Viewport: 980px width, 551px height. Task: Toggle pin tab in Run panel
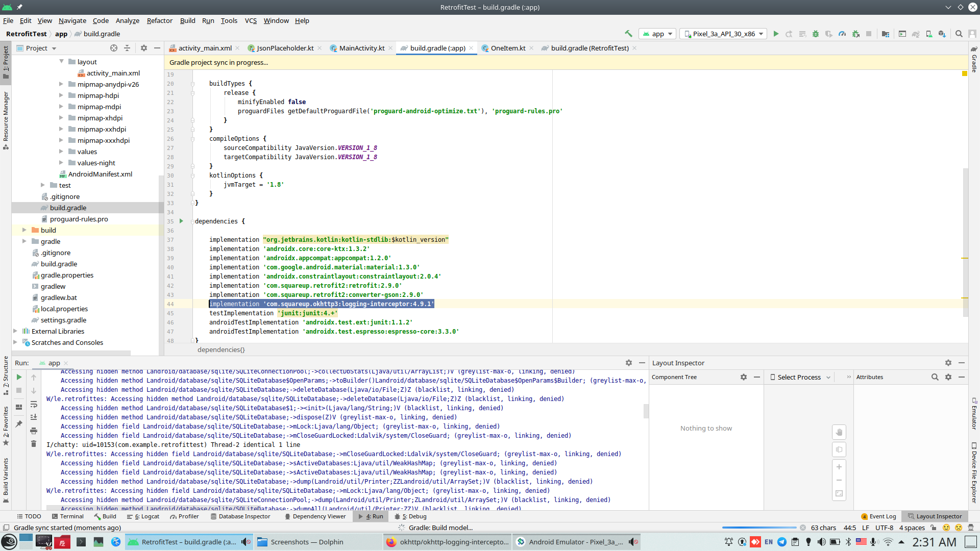click(x=19, y=424)
